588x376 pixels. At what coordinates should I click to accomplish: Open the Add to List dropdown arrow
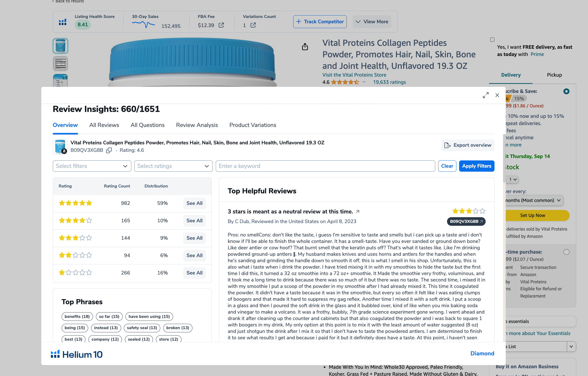coord(571,347)
